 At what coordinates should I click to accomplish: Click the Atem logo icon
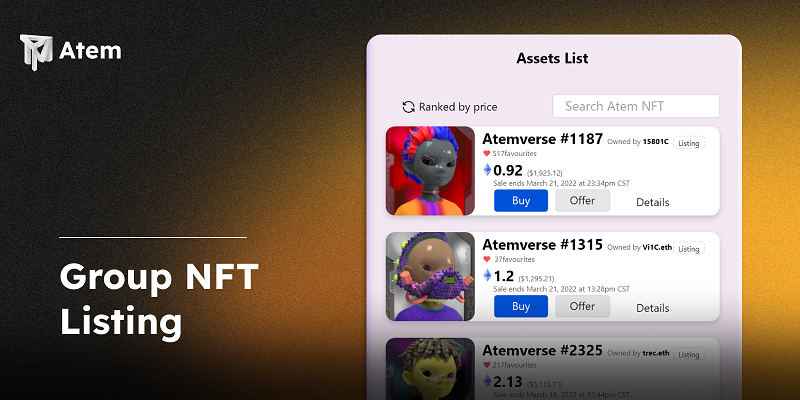(x=36, y=52)
